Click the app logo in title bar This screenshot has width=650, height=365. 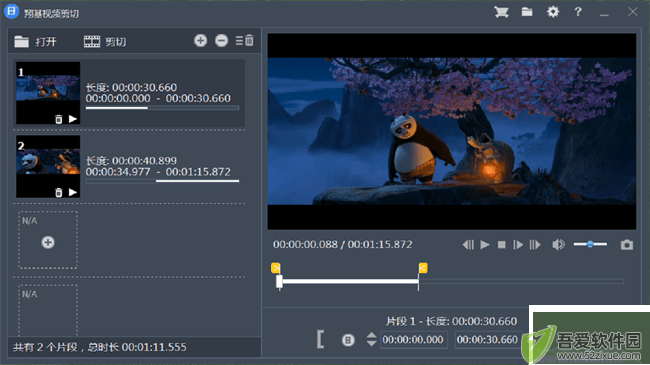11,12
